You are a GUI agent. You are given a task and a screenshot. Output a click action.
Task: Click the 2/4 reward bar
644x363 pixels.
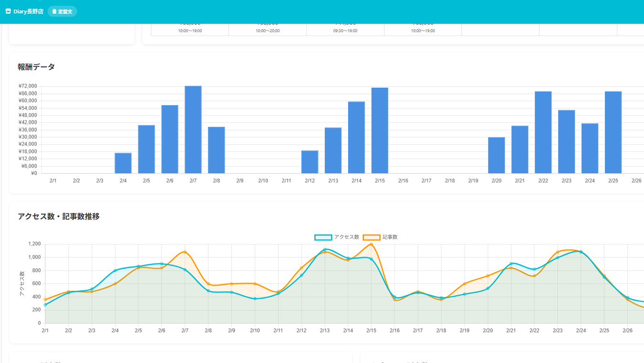[x=123, y=163]
